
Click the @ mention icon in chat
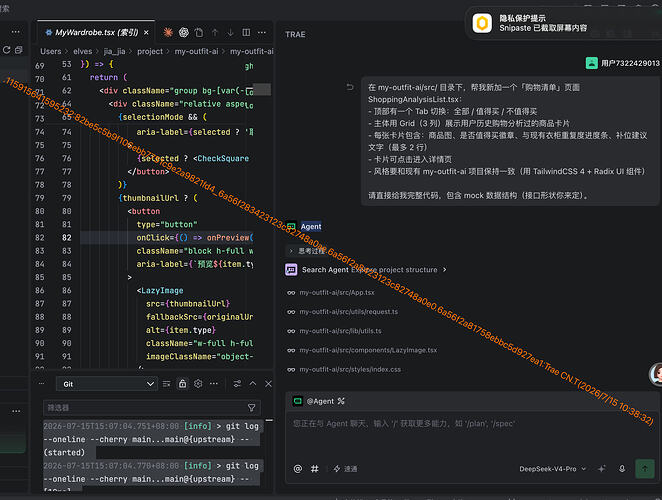coord(298,469)
